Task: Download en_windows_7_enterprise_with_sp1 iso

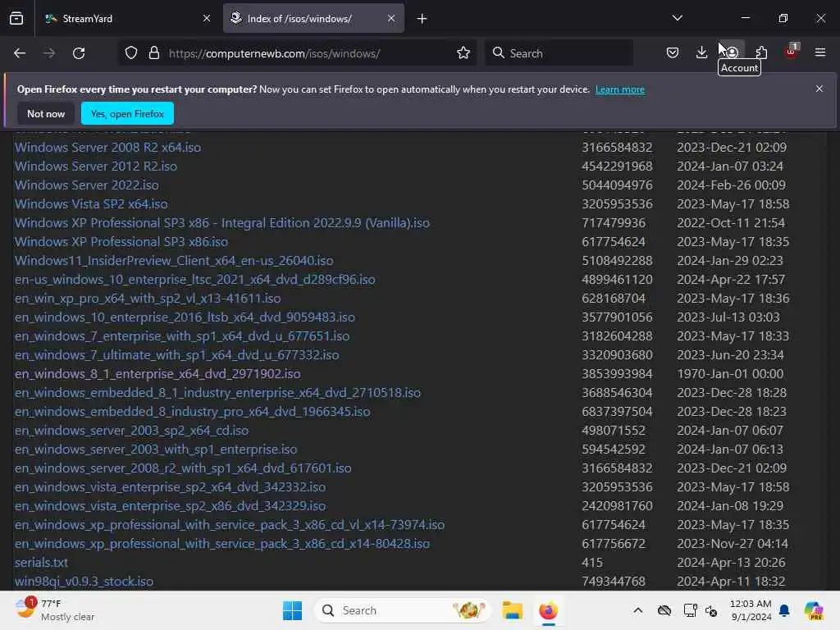Action: [x=182, y=336]
